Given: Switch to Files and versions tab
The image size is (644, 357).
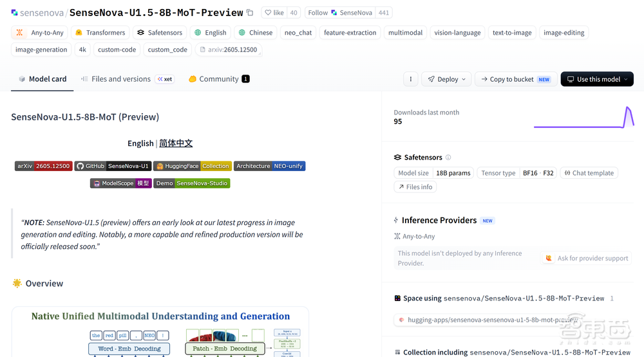Looking at the screenshot, I should [x=116, y=78].
